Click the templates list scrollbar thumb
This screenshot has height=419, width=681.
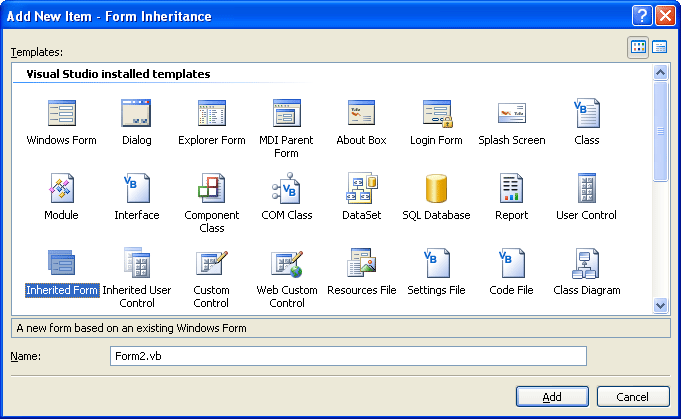tap(660, 131)
